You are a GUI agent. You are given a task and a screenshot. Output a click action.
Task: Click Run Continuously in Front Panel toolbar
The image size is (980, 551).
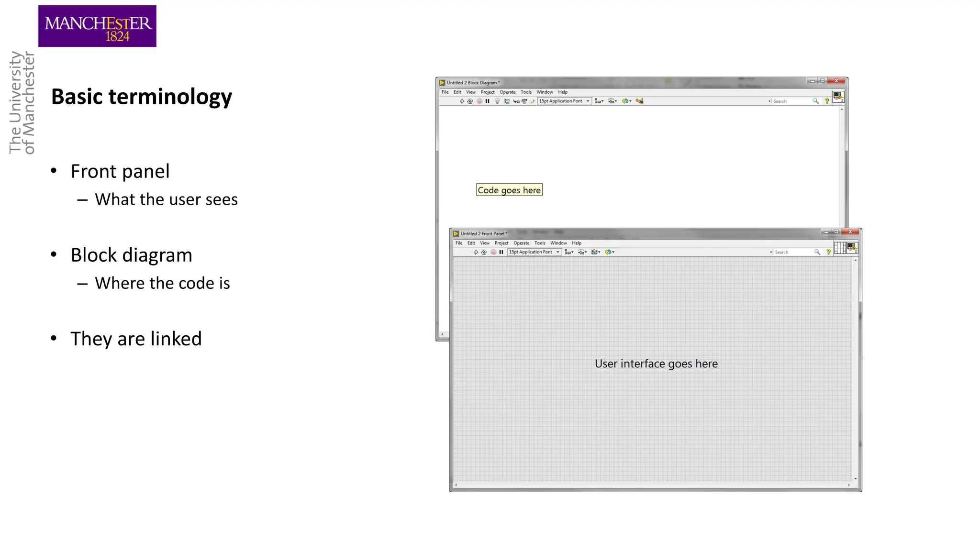[x=484, y=252]
